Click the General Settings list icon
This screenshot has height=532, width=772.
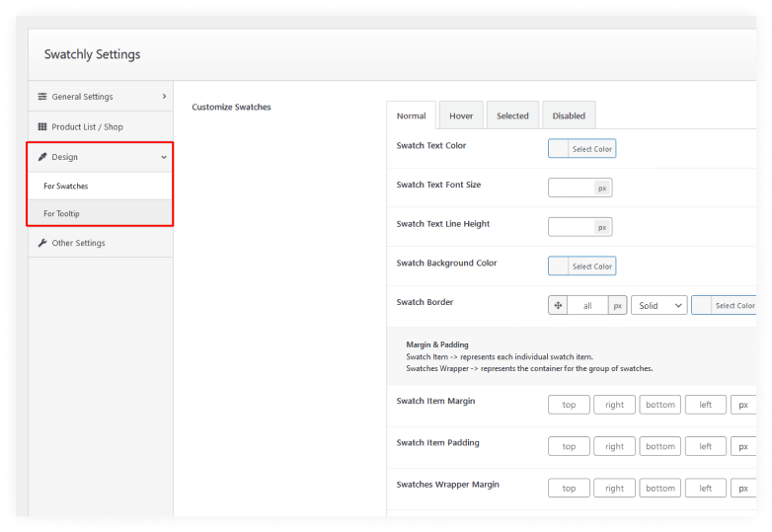coord(42,97)
